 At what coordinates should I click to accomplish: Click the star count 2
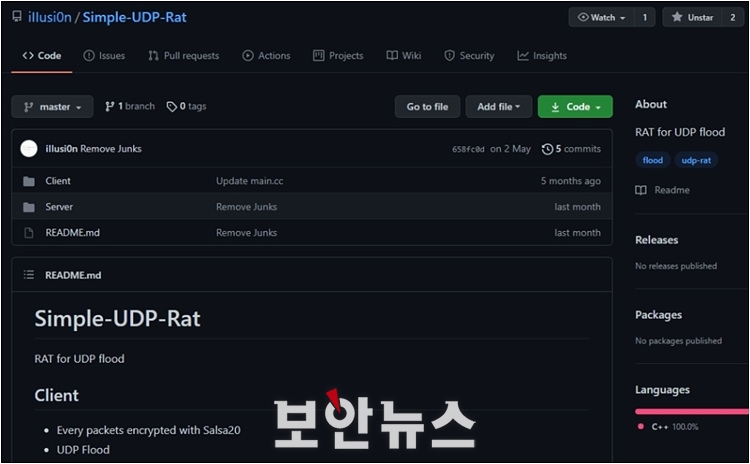[x=732, y=17]
